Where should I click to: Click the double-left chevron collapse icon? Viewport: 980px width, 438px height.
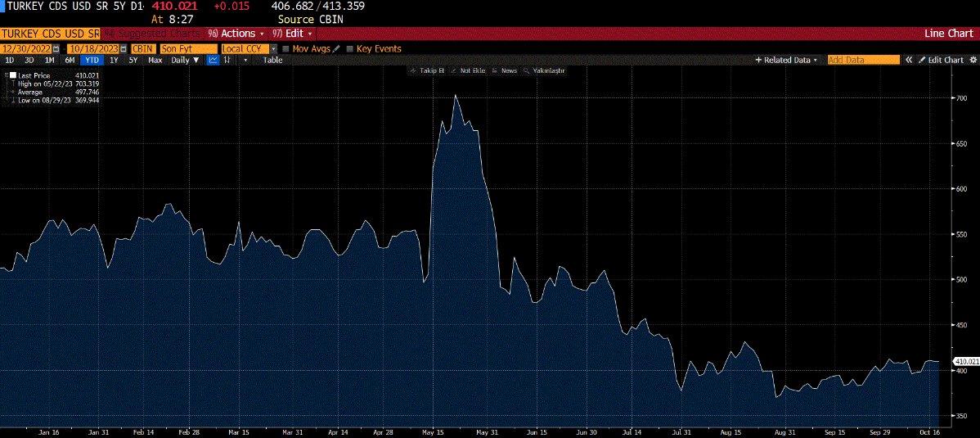click(908, 60)
